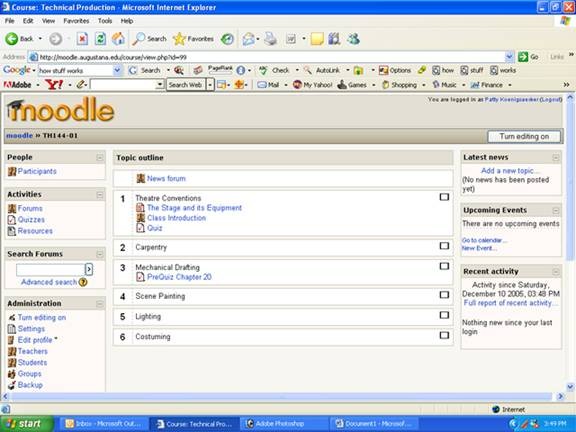The width and height of the screenshot is (576, 432).
Task: Click the Backup administration icon
Action: (12, 385)
